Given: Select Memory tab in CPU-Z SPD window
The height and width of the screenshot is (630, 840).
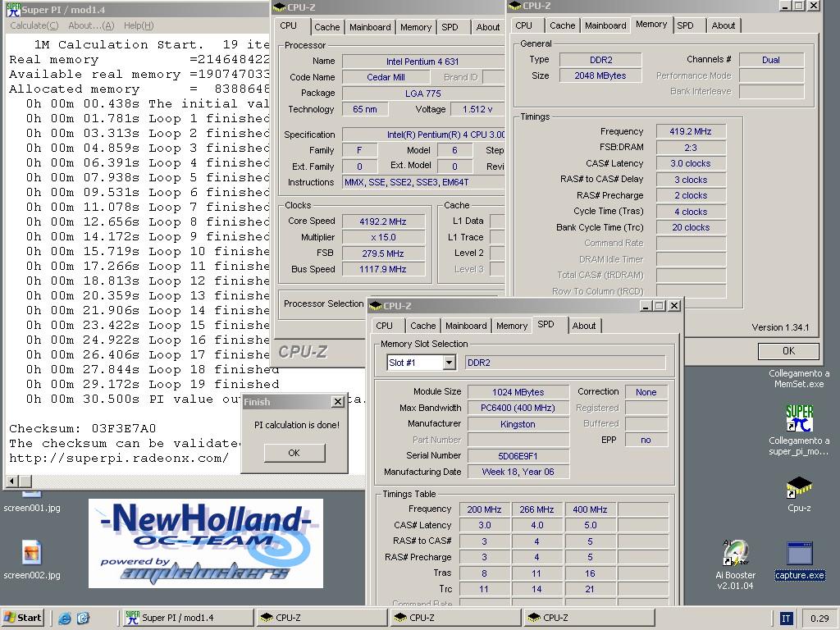Looking at the screenshot, I should click(512, 326).
